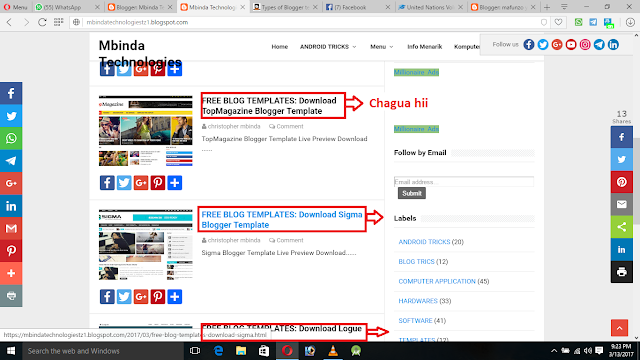Open LinkedIn profile from Follow us bar
The image size is (640, 360).
click(613, 44)
